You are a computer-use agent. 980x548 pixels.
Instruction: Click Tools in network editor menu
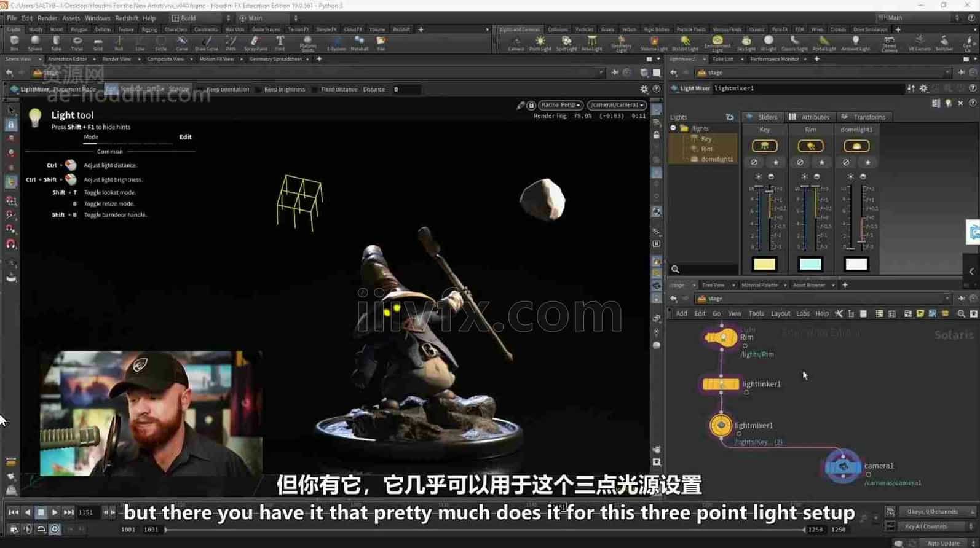[x=756, y=314]
